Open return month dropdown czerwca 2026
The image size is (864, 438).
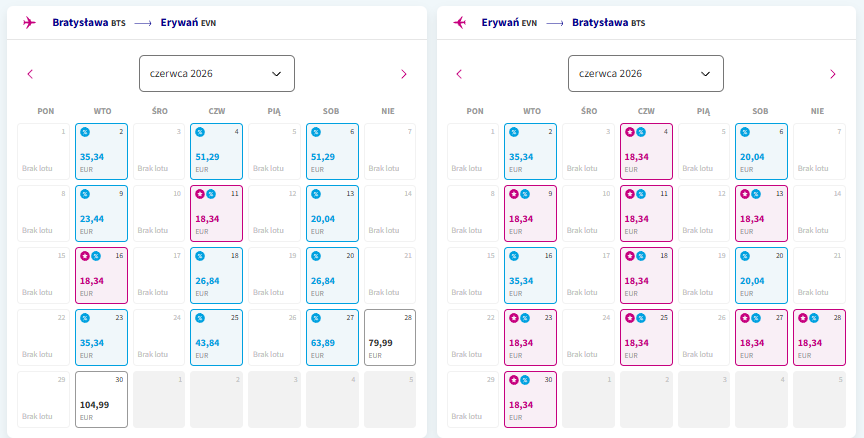point(646,73)
